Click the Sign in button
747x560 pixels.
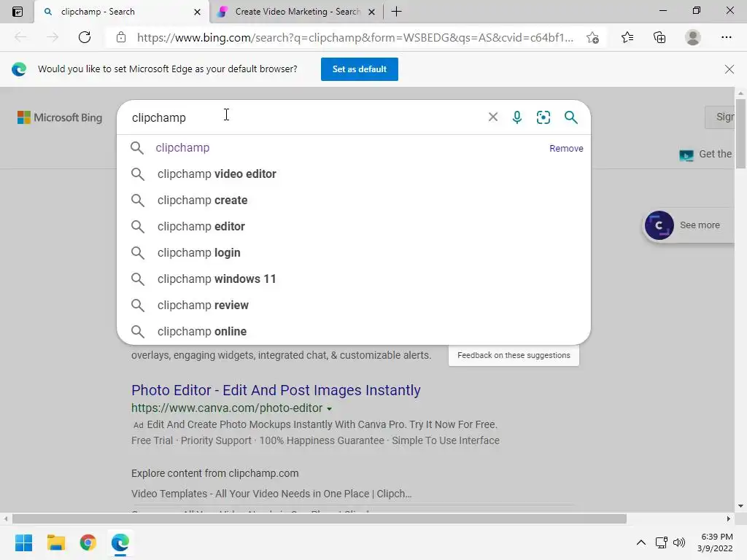click(720, 117)
